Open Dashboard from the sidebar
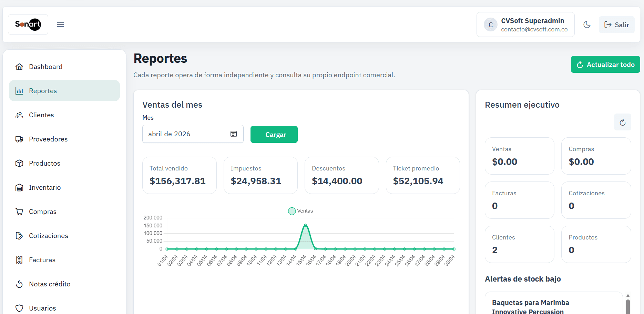644x314 pixels. 64,67
